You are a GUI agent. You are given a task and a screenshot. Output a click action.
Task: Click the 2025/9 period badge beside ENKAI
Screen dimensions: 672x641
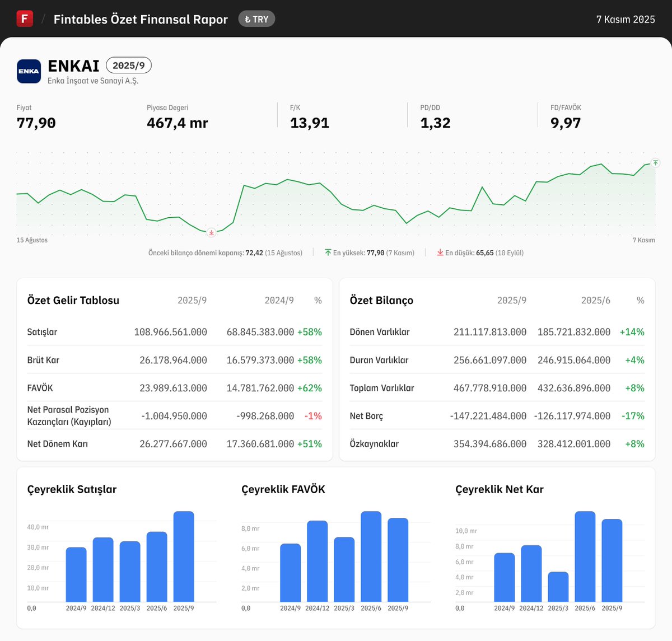[x=128, y=65]
